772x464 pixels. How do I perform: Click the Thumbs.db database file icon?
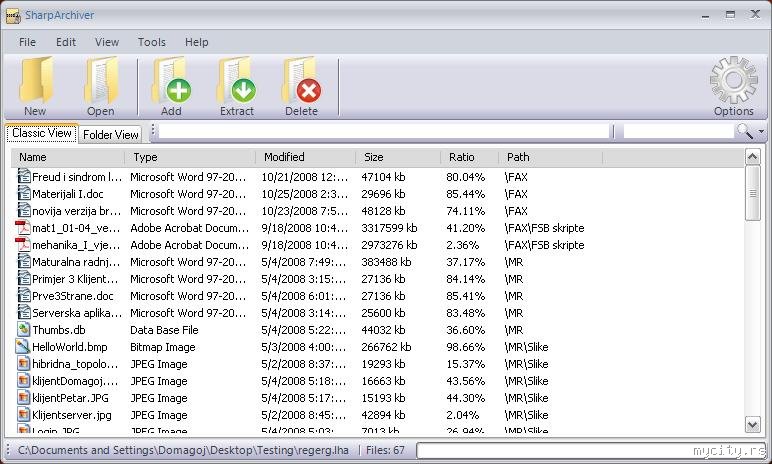(24, 330)
